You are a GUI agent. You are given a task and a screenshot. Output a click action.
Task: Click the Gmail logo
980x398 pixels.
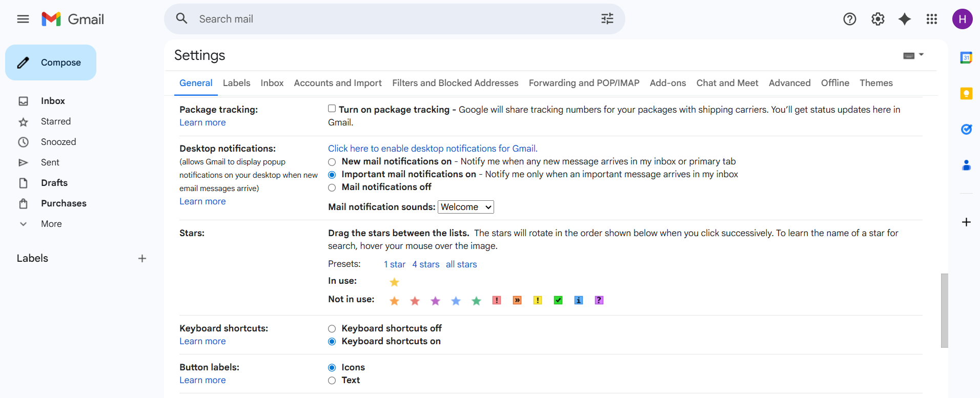(73, 19)
